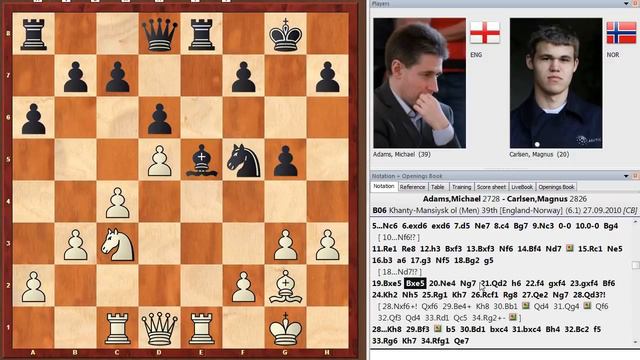Click the Norway flag icon
640x360 pixels.
point(621,32)
